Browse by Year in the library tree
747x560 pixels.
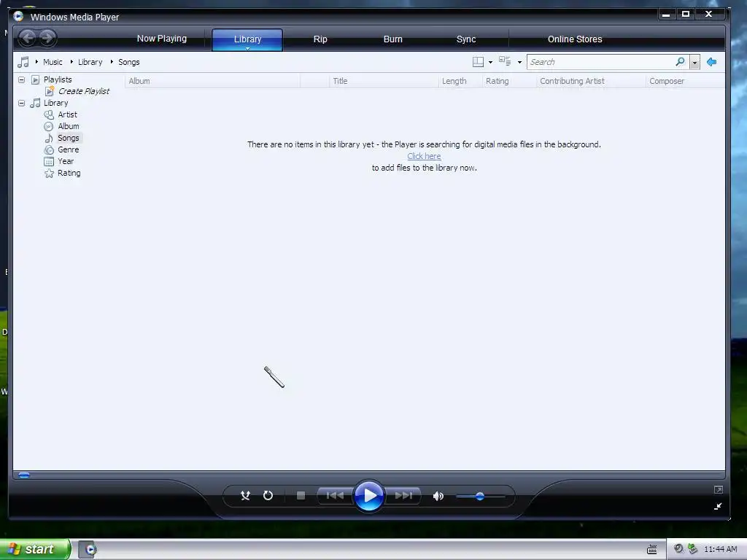(x=66, y=161)
